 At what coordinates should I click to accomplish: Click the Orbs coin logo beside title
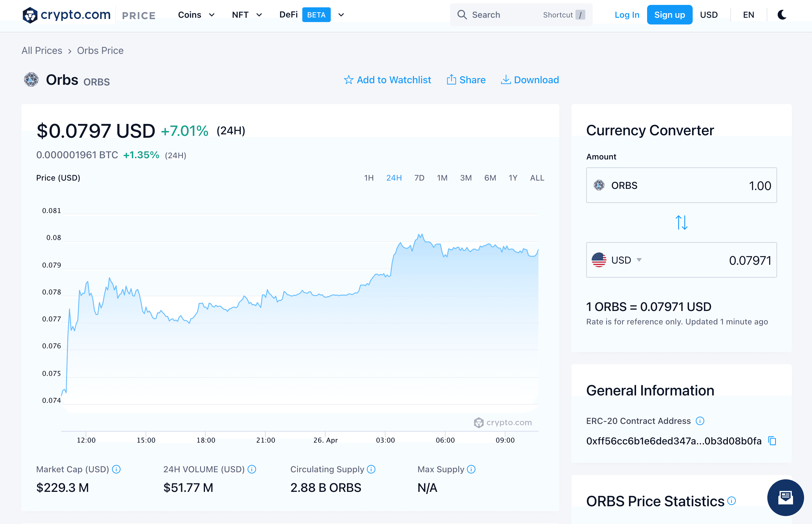tap(31, 80)
